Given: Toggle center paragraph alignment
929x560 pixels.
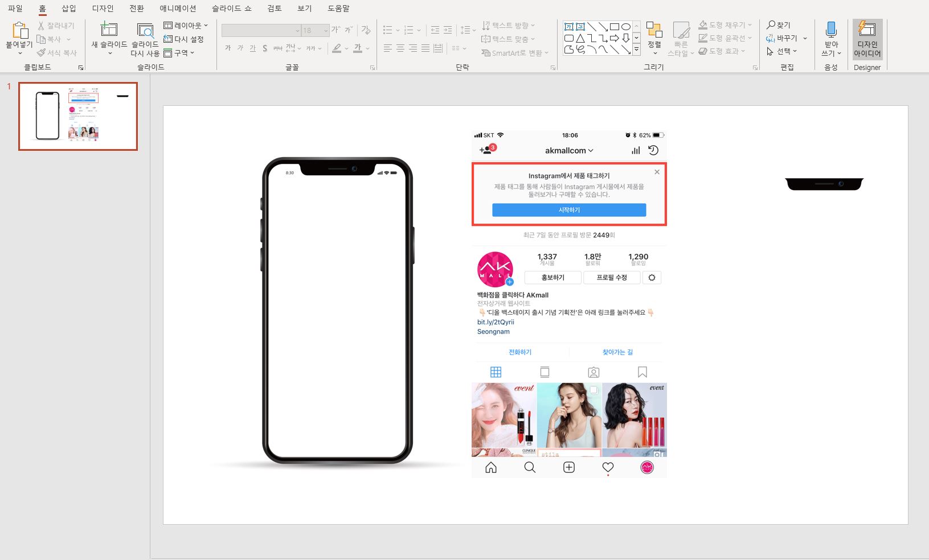Looking at the screenshot, I should (x=400, y=48).
